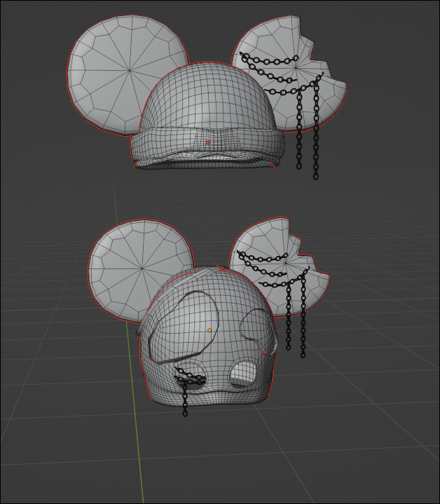The width and height of the screenshot is (440, 504).
Task: Select the orange origin dot on upper beanie brim
Action: (x=208, y=142)
